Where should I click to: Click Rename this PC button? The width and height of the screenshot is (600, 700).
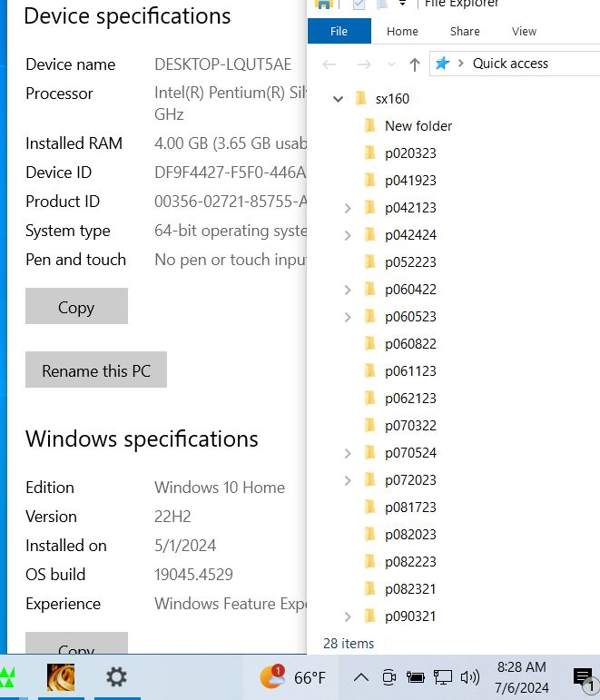point(96,370)
